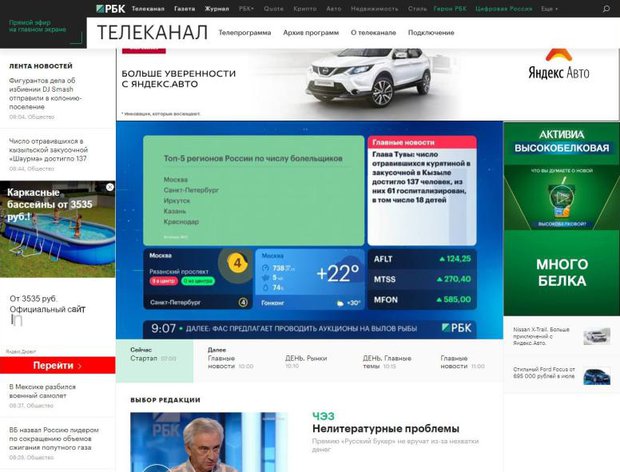Click the AFLT green up arrow
Screen dimensions: 620x472
(x=442, y=259)
